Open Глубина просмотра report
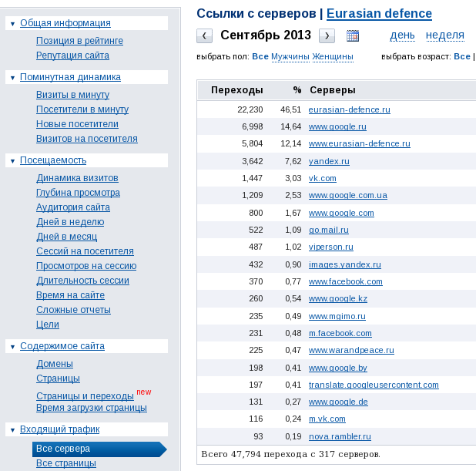 tap(78, 193)
